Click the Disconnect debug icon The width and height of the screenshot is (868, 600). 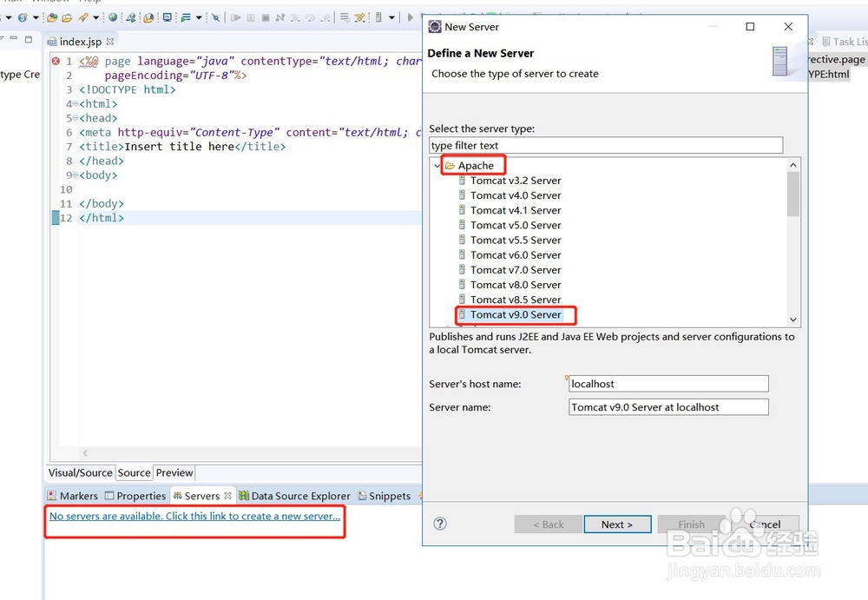(280, 17)
